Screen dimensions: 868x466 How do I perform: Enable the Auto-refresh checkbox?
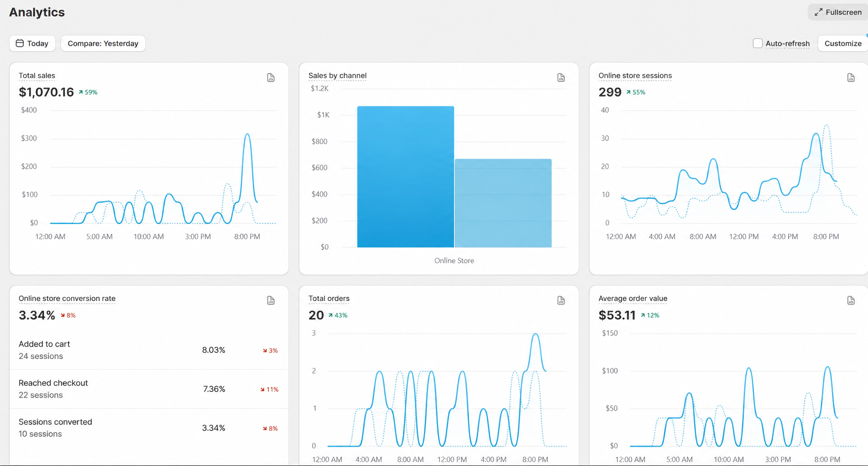pyautogui.click(x=757, y=43)
